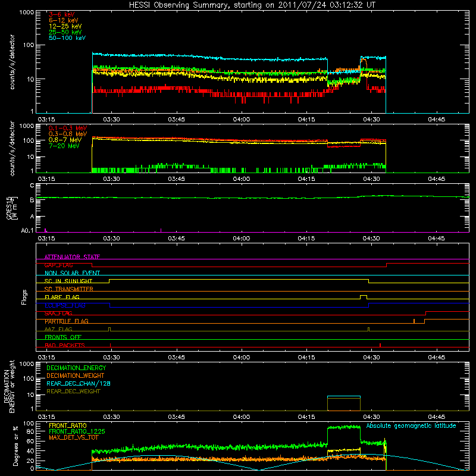Screen dimensions: 476x476
Task: Click the 12-25 keV legend entry
Action: [65, 26]
